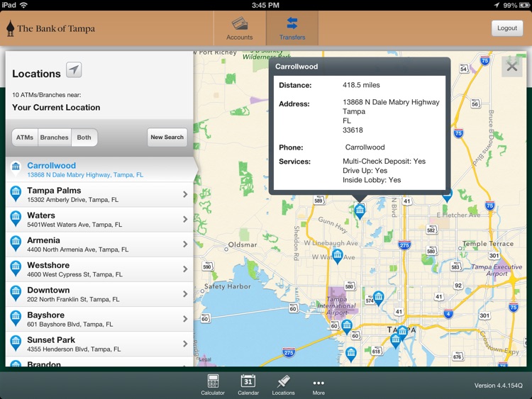Image resolution: width=532 pixels, height=399 pixels.
Task: Filter list to Branches only
Action: 55,137
